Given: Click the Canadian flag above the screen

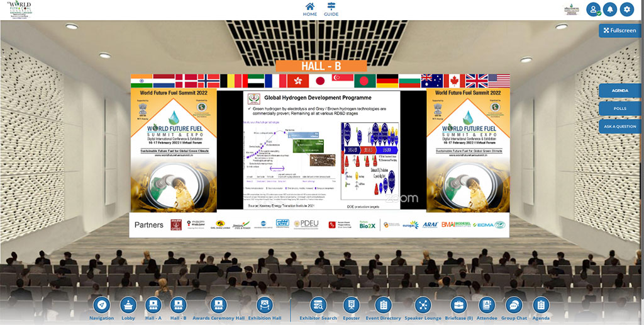Looking at the screenshot, I should pyautogui.click(x=454, y=81).
